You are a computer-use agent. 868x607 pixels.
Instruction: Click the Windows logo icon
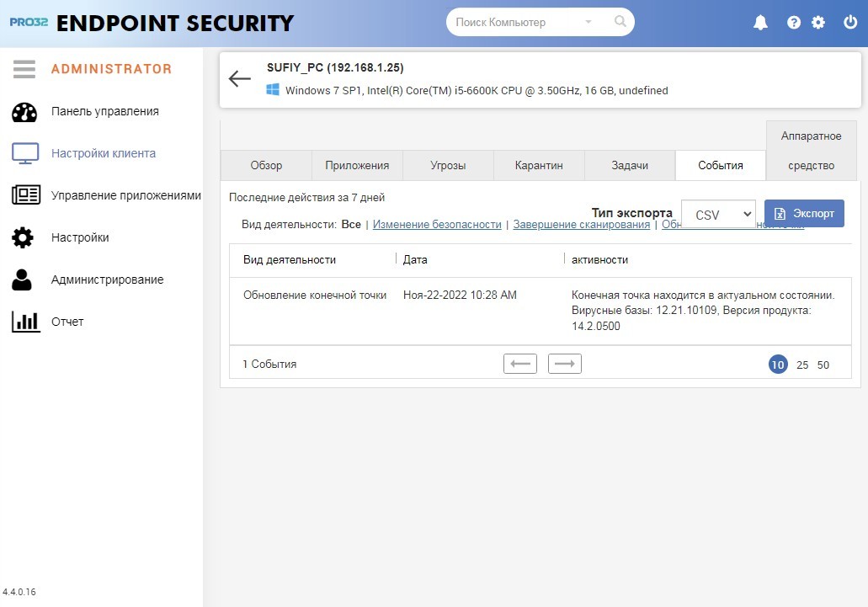coord(273,89)
